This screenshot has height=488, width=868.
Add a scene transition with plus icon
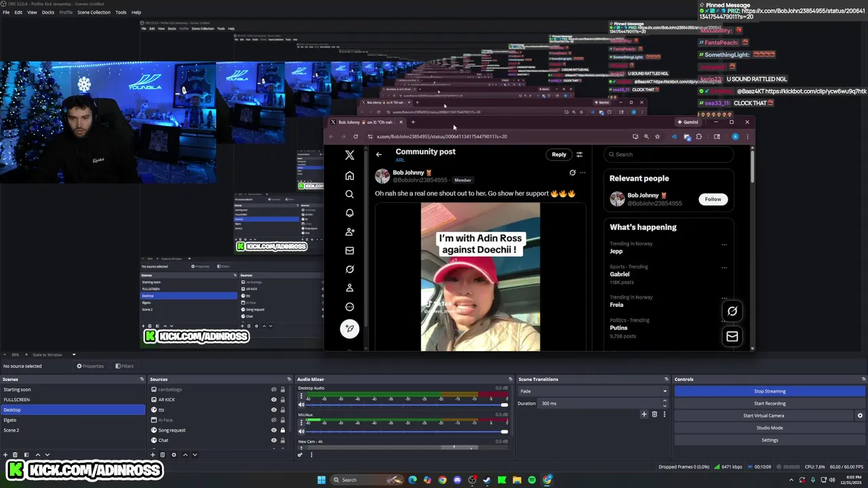pyautogui.click(x=644, y=414)
